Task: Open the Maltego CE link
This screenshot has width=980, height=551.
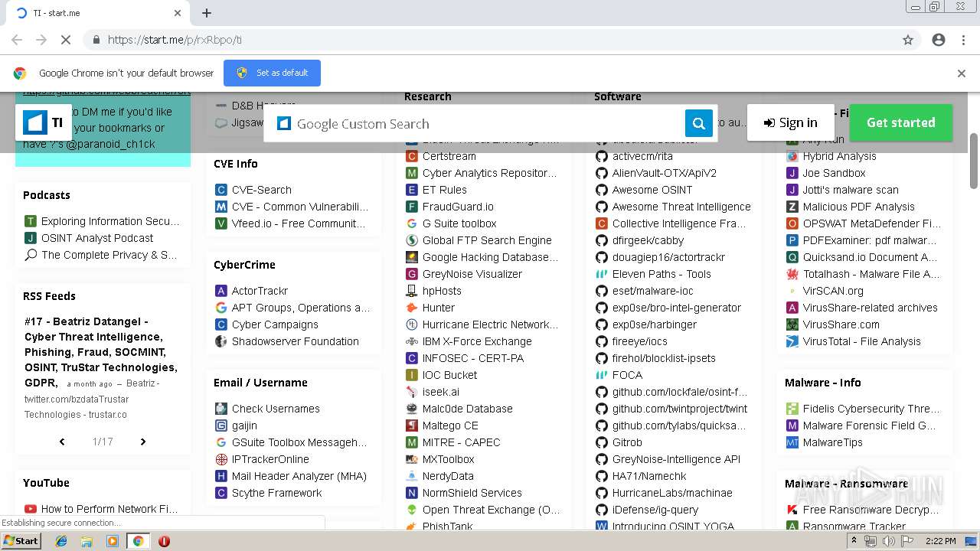Action: click(x=450, y=425)
